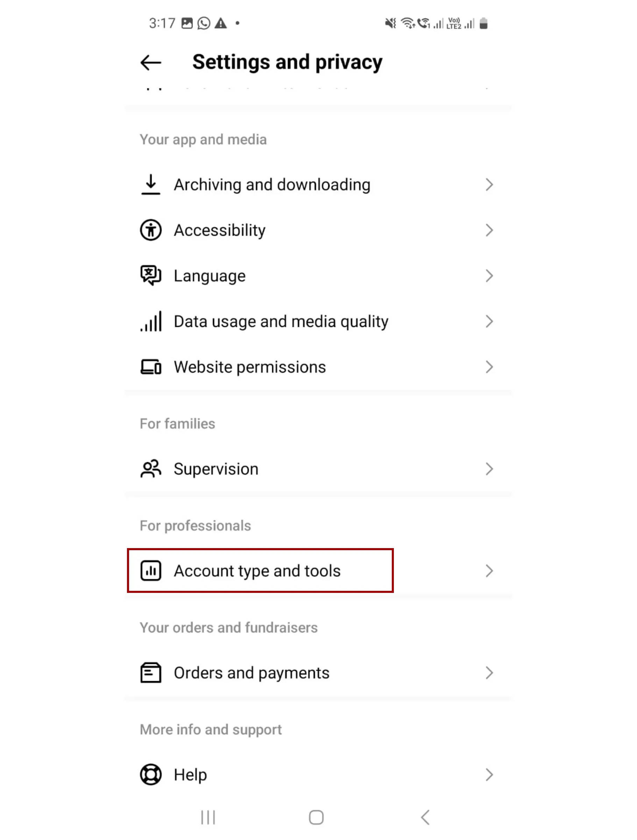Expand the Archiving and downloading chevron

tap(489, 185)
